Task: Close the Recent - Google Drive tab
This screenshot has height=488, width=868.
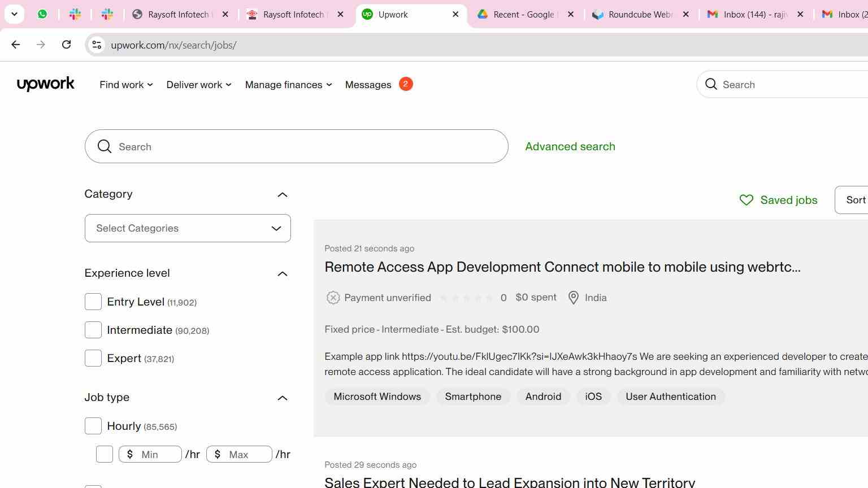Action: pos(571,15)
